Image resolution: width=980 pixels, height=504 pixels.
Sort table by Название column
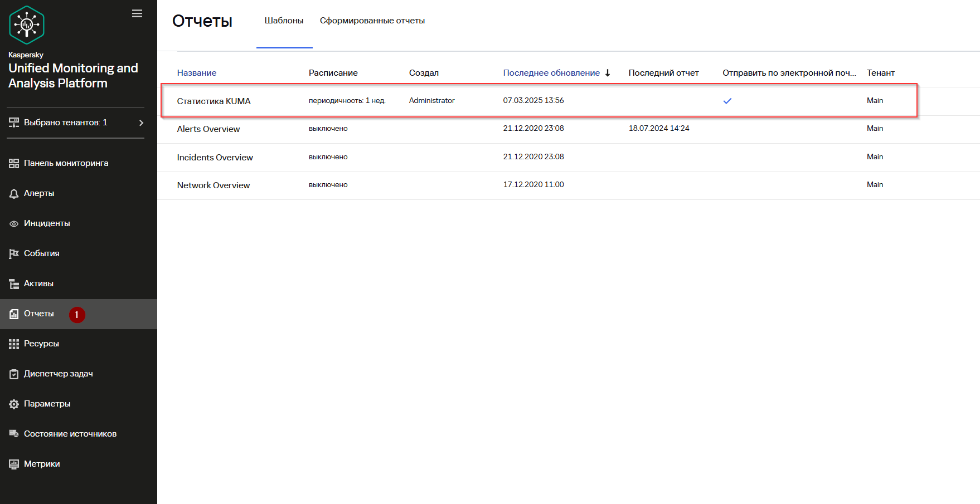(x=197, y=73)
